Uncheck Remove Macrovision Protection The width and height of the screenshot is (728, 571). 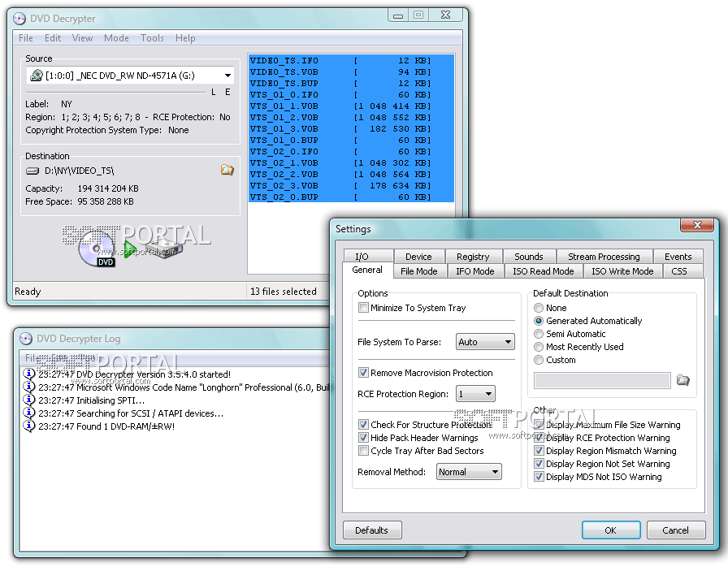tap(364, 373)
